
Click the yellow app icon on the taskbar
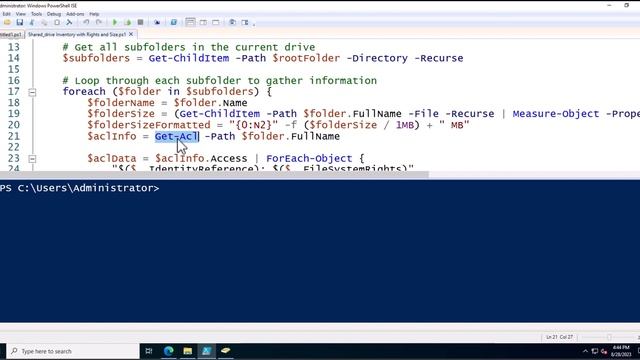pyautogui.click(x=225, y=351)
